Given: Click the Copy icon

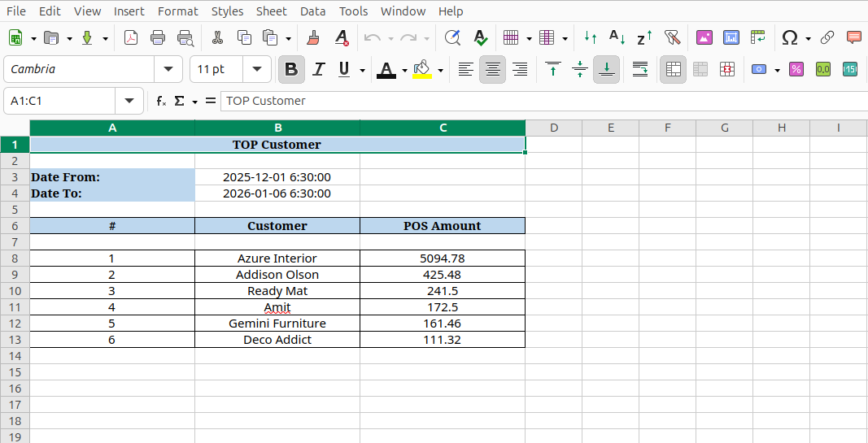Looking at the screenshot, I should [244, 38].
